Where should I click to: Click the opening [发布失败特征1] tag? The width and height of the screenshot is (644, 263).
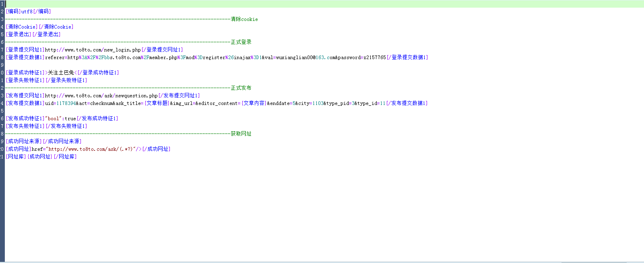25,126
